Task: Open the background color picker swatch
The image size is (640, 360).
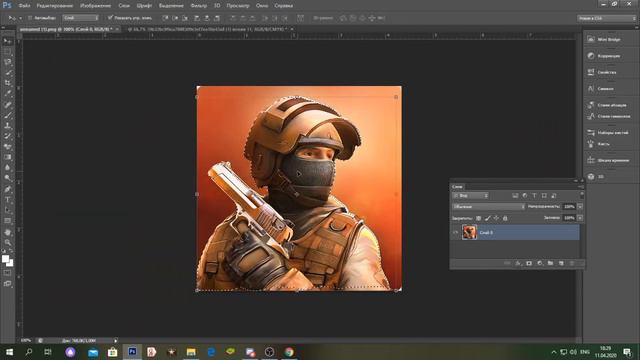Action: coord(10,263)
